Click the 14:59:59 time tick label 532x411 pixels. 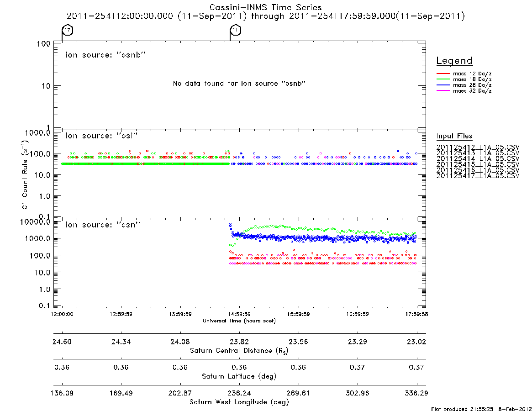239,314
